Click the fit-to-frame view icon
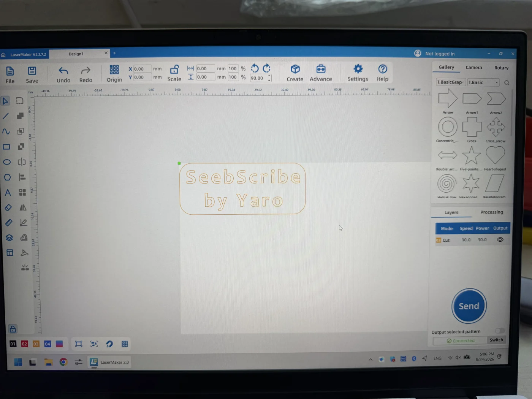Image resolution: width=532 pixels, height=399 pixels. 79,344
